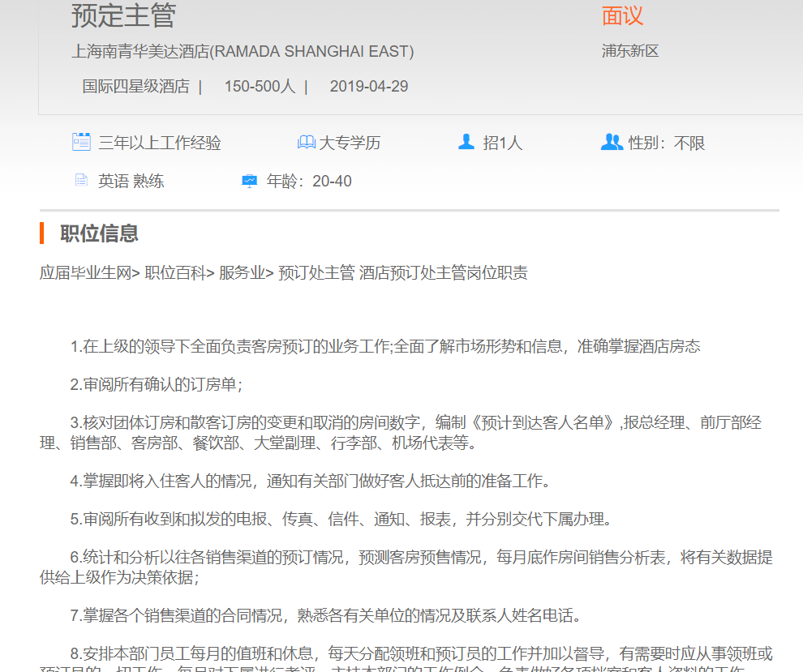
Task: Click the 国际四星级酒店 hotel category text
Action: tap(135, 86)
